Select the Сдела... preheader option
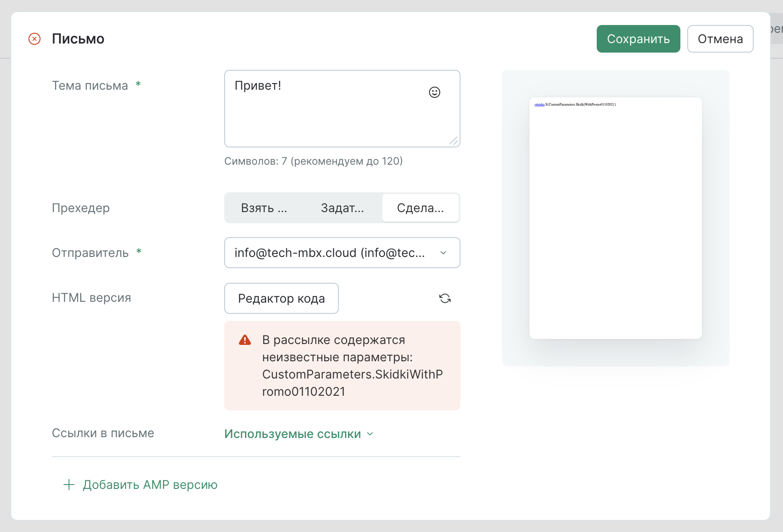This screenshot has height=532, width=783. click(x=420, y=208)
